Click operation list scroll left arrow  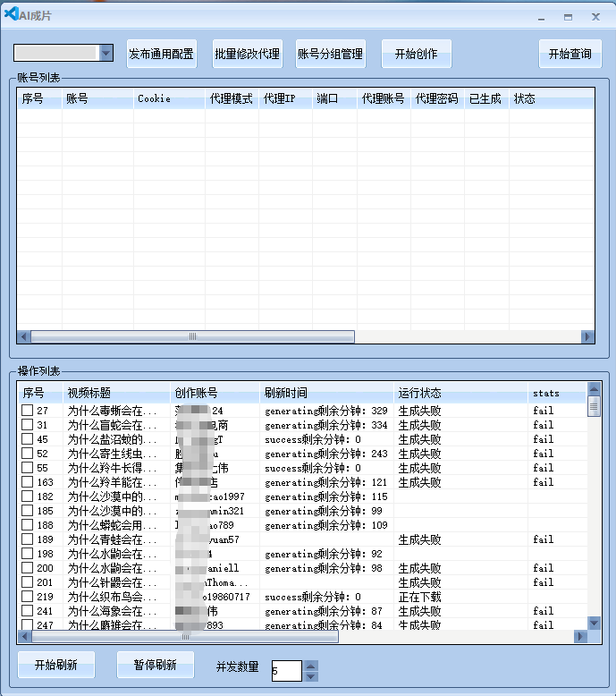24,637
